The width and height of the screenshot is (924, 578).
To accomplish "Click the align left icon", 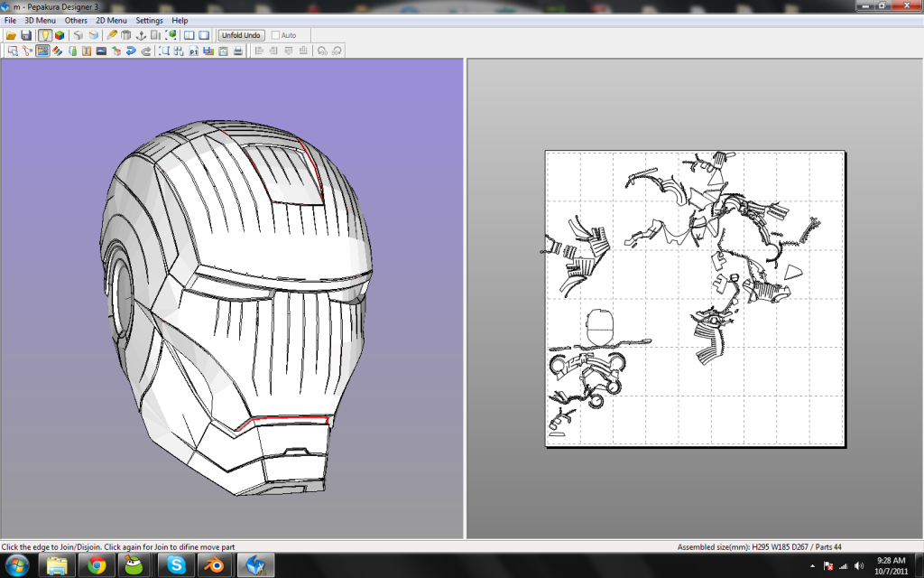I will click(x=259, y=51).
